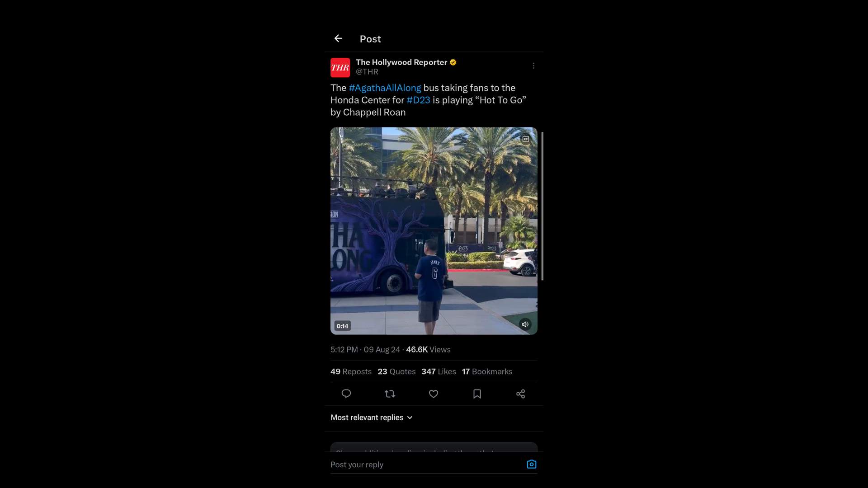Go back using the arrow icon
Image resolution: width=868 pixels, height=488 pixels.
coord(338,38)
